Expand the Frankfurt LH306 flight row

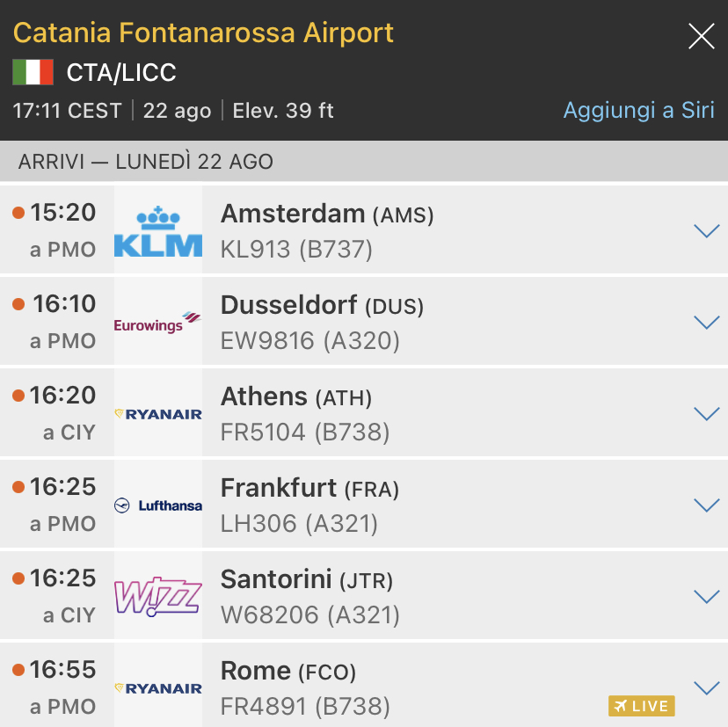(706, 505)
